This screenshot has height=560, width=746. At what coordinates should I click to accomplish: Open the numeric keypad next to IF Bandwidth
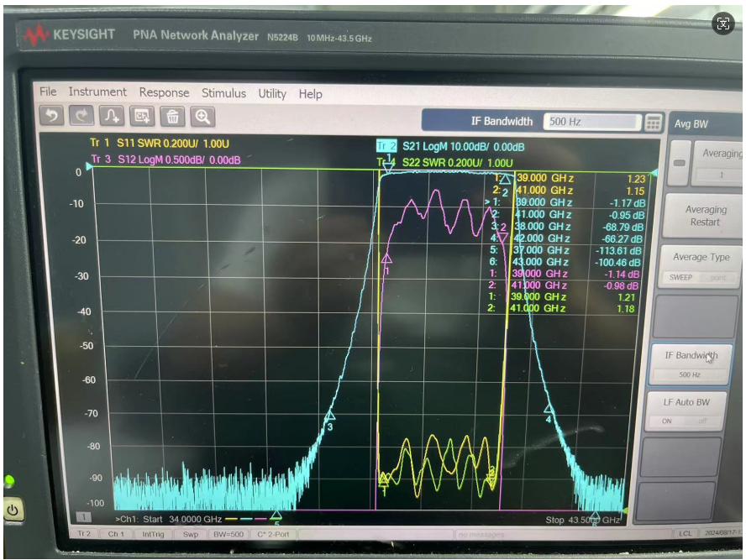point(654,123)
